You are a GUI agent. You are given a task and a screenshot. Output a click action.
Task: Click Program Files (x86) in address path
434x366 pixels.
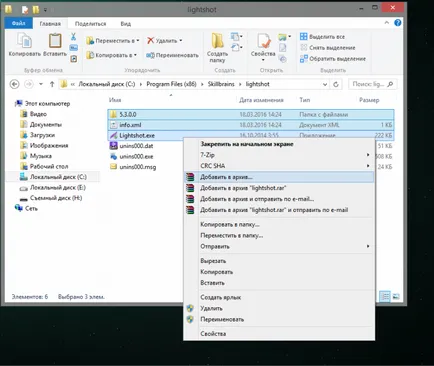(171, 84)
